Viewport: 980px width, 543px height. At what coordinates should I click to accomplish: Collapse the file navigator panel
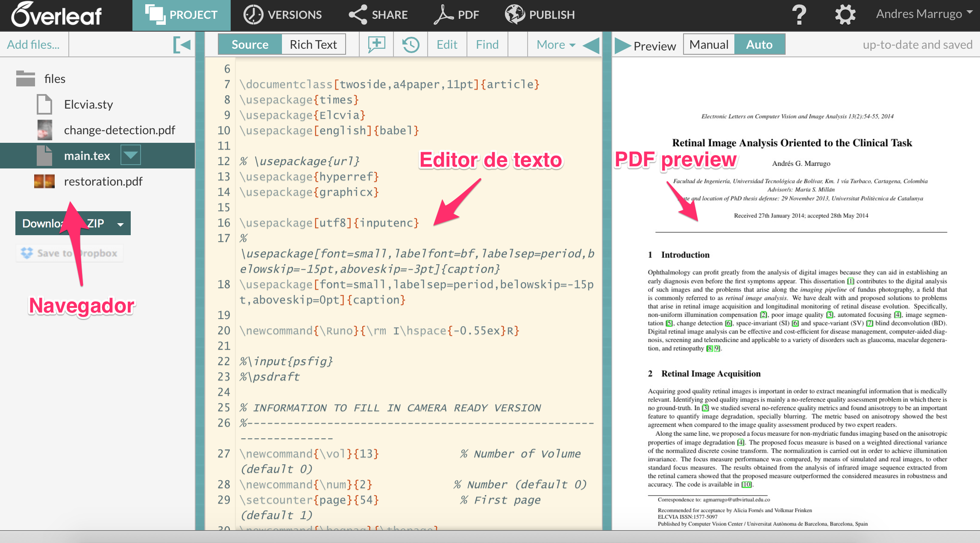point(182,44)
